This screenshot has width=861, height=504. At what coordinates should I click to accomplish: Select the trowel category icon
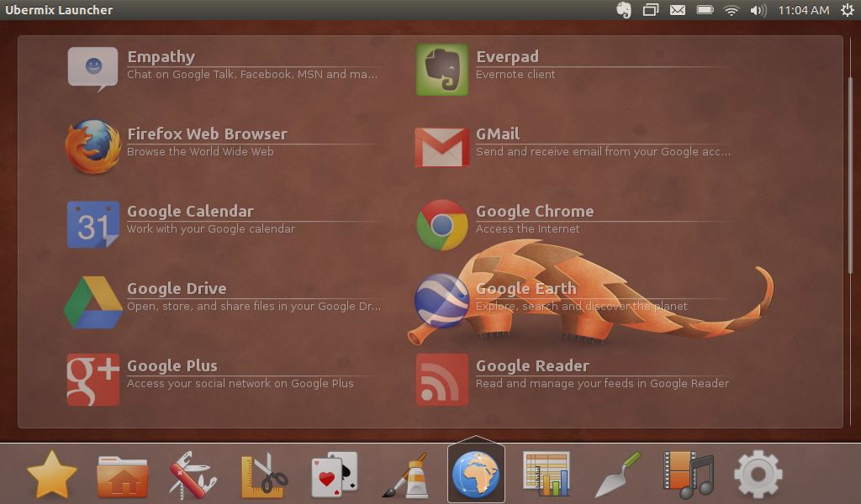(617, 475)
